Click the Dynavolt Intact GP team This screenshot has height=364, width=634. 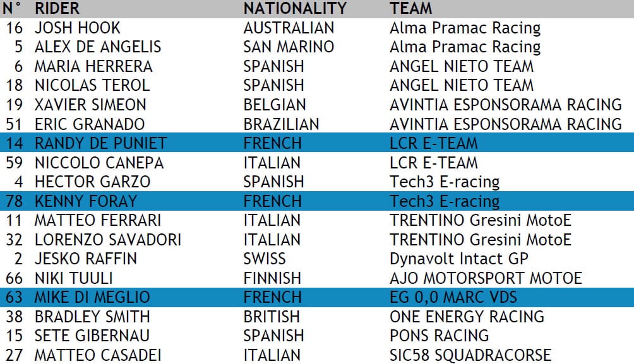coord(459,259)
